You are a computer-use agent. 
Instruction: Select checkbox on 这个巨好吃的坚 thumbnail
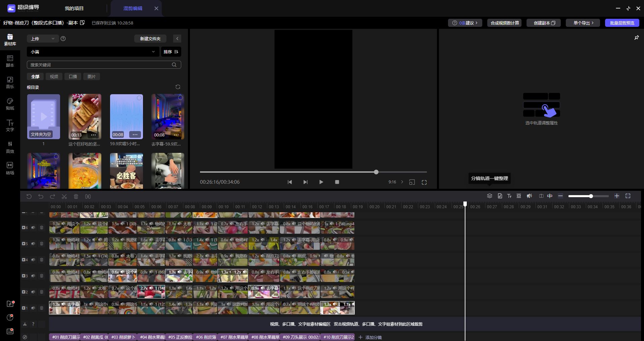click(x=97, y=98)
